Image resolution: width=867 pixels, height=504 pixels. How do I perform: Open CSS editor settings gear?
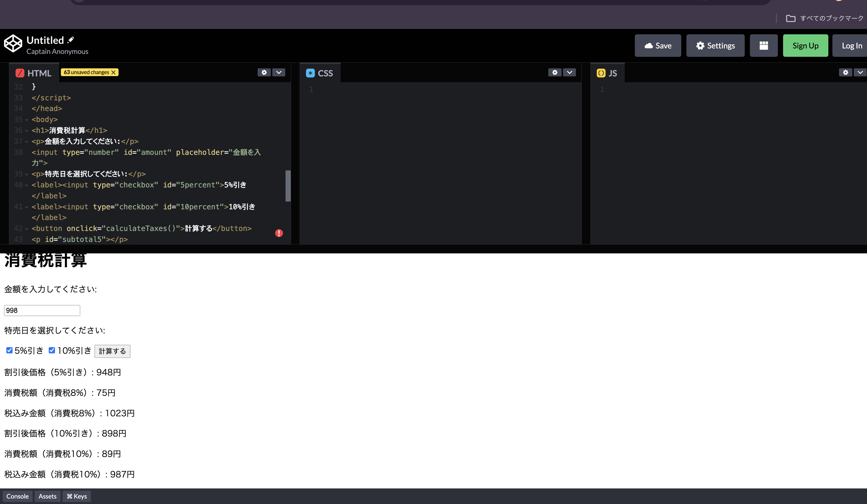coord(555,72)
